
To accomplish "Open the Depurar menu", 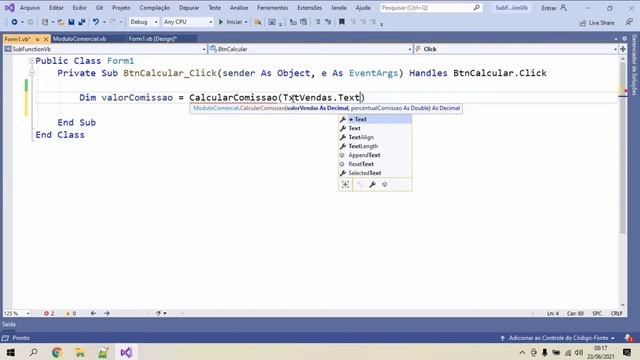I will pos(189,8).
